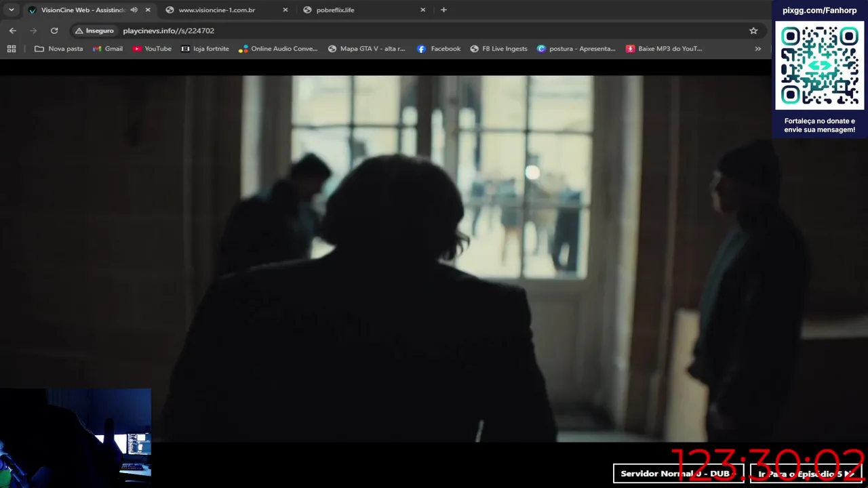Image resolution: width=868 pixels, height=488 pixels.
Task: Mute the VisionCine tab audio icon
Action: click(x=134, y=10)
